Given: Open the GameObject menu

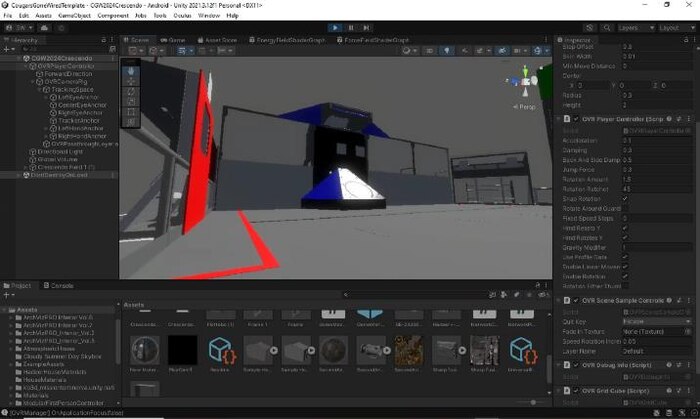Looking at the screenshot, I should tap(76, 16).
